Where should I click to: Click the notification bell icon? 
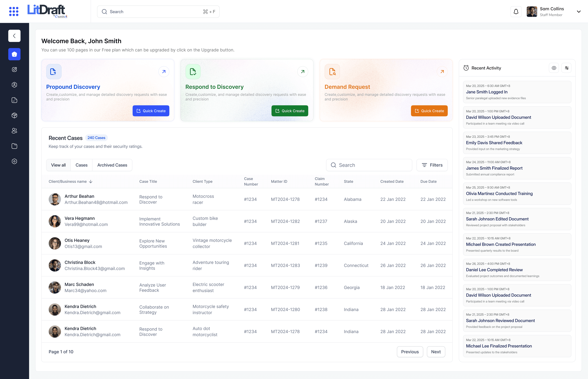tap(516, 12)
